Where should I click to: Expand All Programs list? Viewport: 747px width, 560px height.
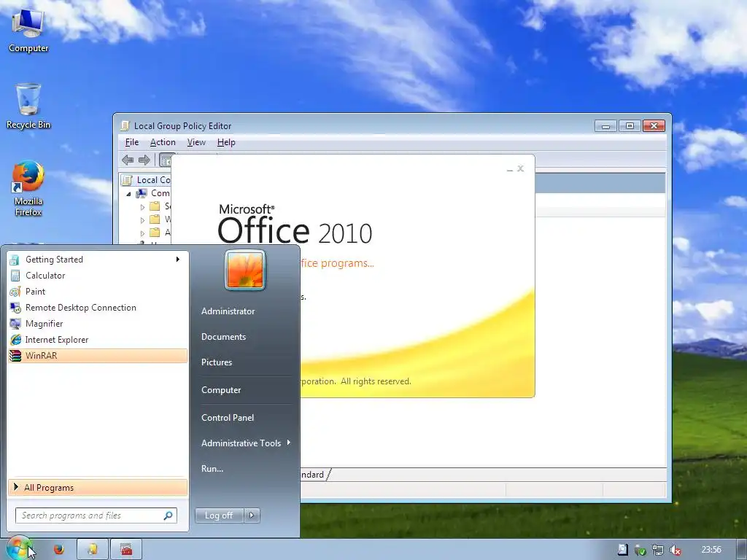point(97,488)
